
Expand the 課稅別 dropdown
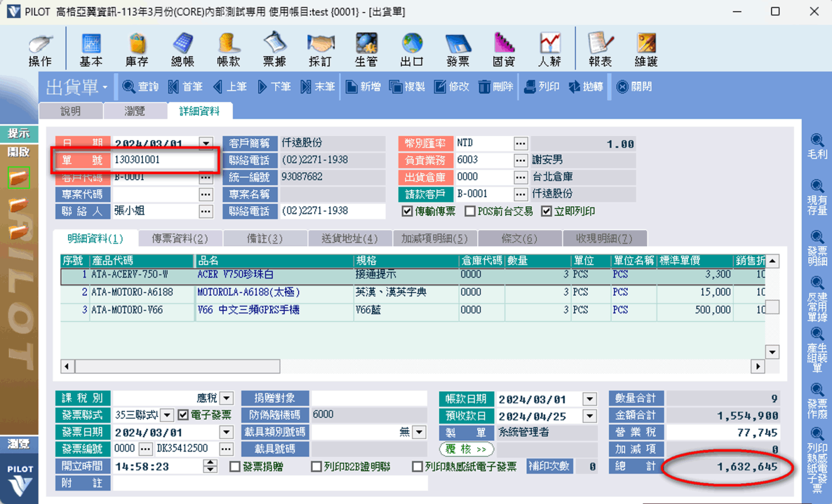point(227,398)
